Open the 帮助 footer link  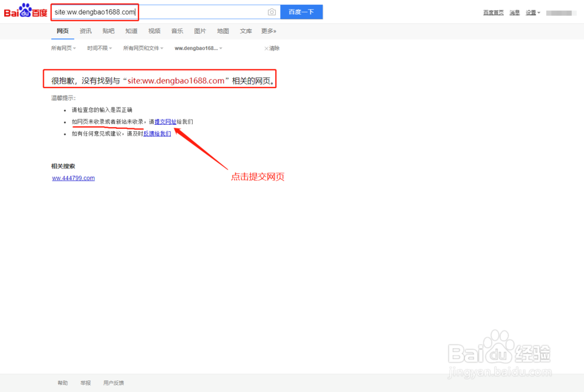tap(62, 383)
